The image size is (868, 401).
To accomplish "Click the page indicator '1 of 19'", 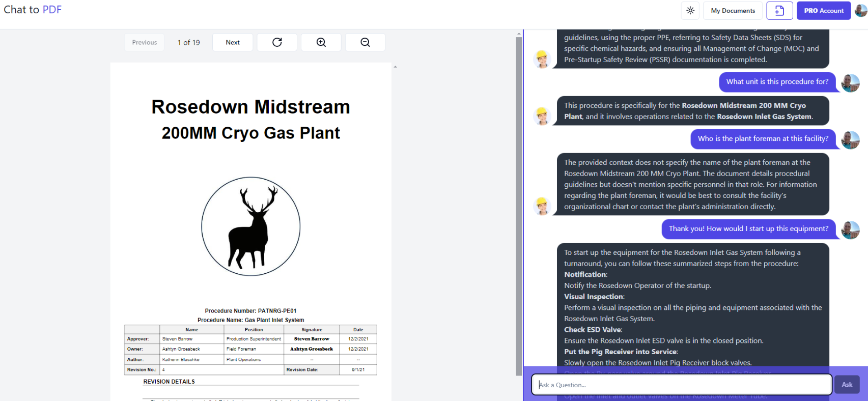I will 188,42.
